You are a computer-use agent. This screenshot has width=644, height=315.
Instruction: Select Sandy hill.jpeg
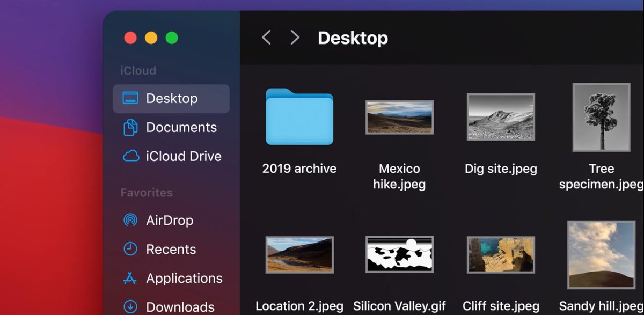(x=601, y=253)
